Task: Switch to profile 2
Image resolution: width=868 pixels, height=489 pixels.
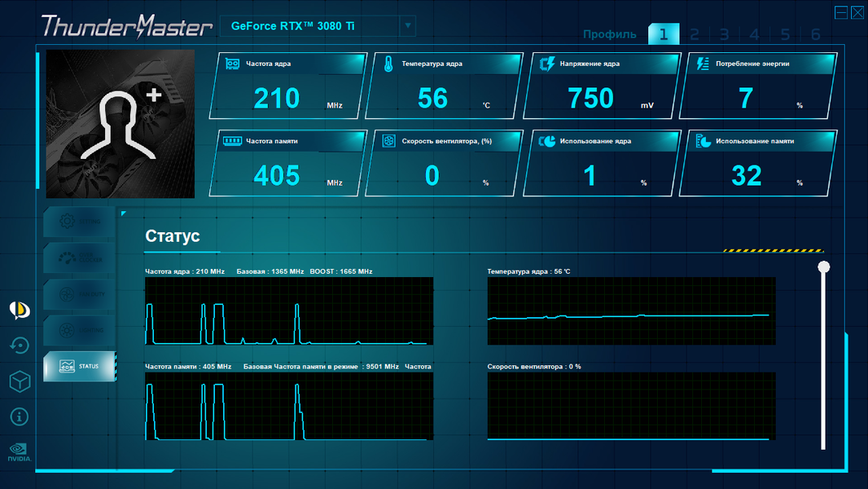Action: coord(695,34)
